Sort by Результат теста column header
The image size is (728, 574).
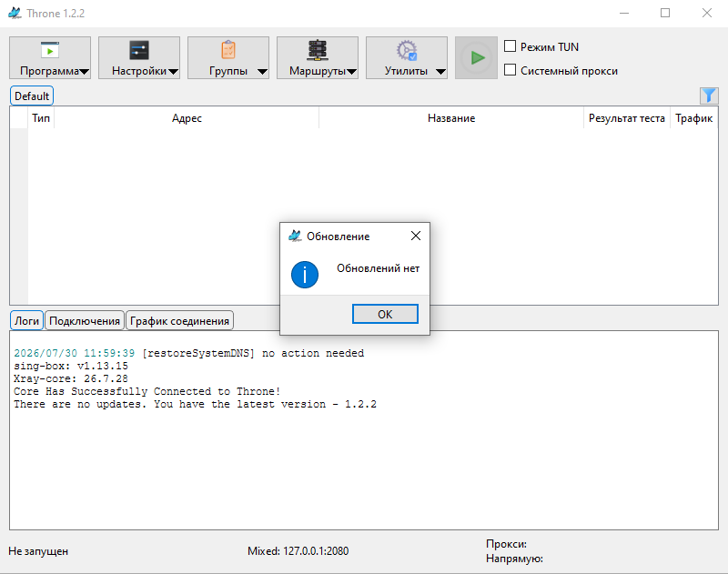pos(627,118)
